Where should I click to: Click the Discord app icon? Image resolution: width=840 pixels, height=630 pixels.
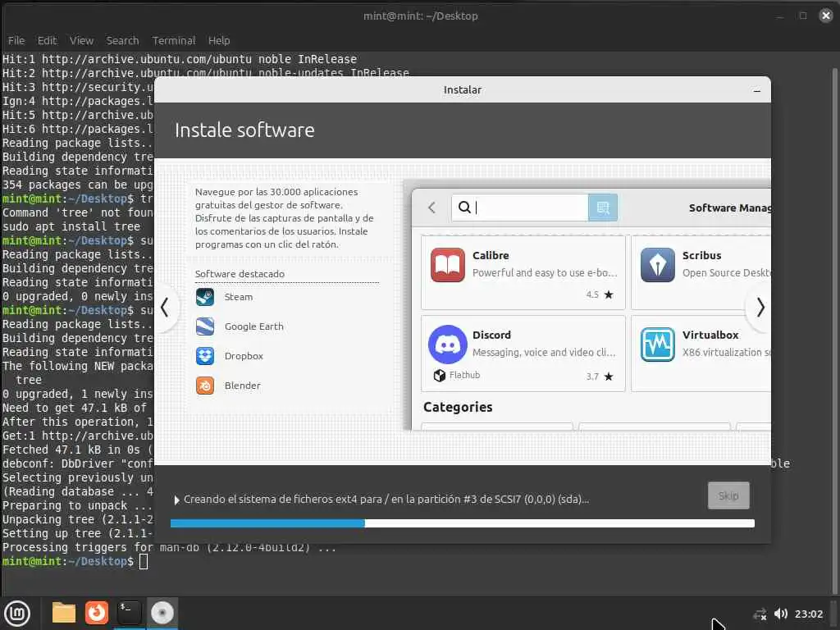tap(447, 345)
